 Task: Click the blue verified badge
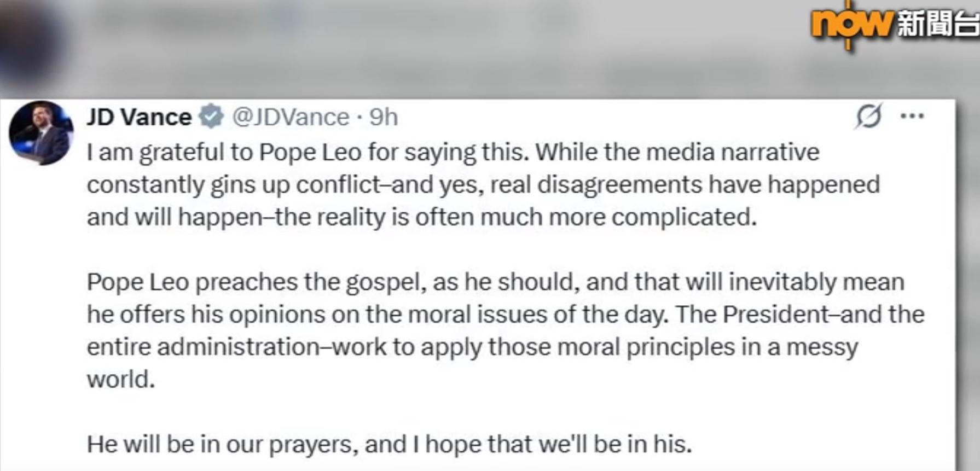(212, 117)
